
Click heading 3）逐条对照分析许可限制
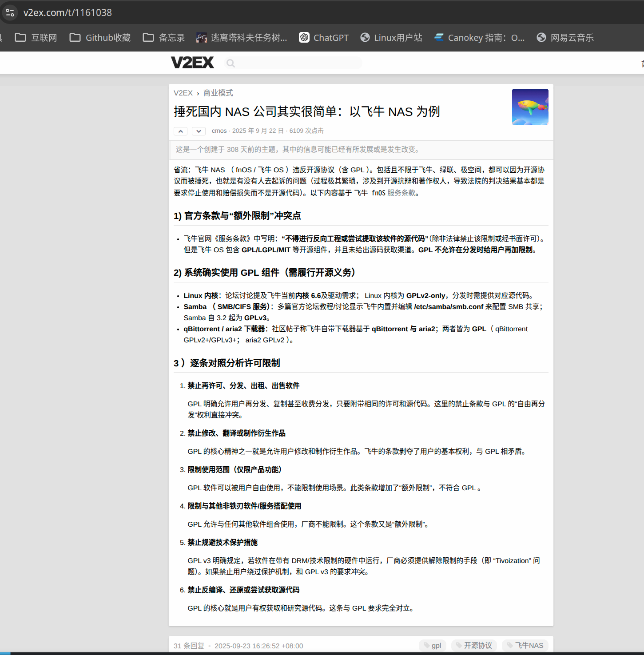227,363
